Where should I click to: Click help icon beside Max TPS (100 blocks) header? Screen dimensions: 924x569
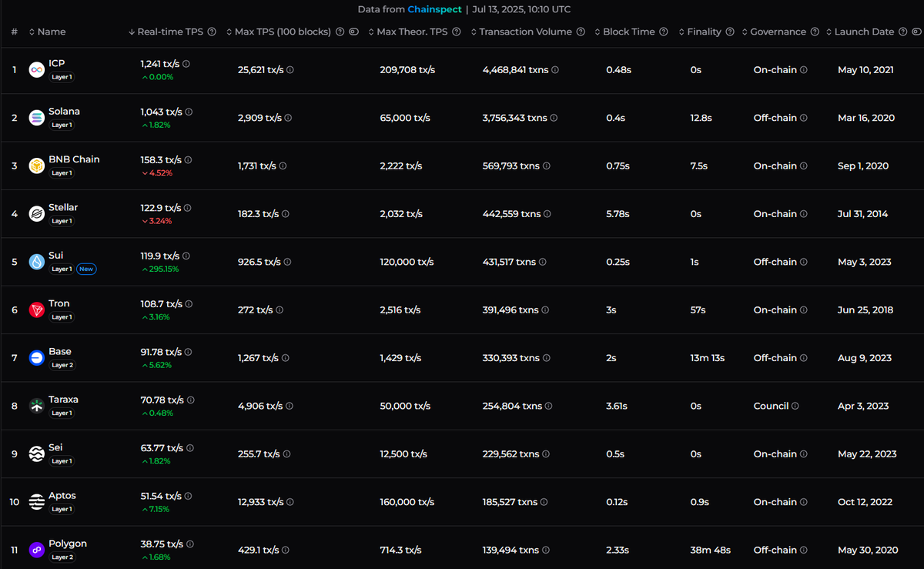340,32
